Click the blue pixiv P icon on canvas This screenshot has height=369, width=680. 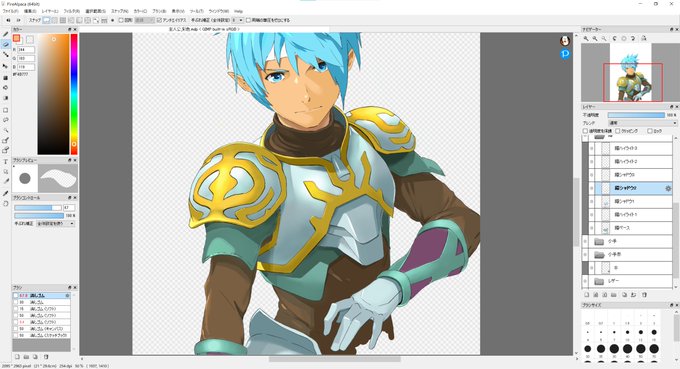(565, 54)
